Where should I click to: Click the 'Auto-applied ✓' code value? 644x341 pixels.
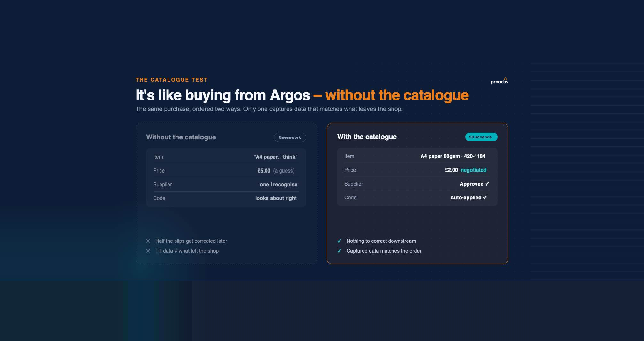468,197
